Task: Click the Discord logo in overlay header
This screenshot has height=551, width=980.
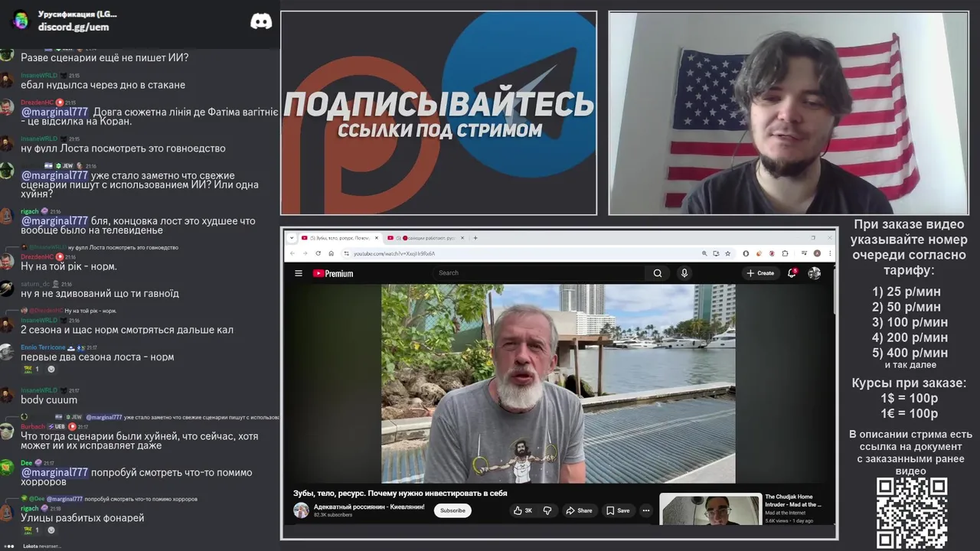Action: point(261,21)
